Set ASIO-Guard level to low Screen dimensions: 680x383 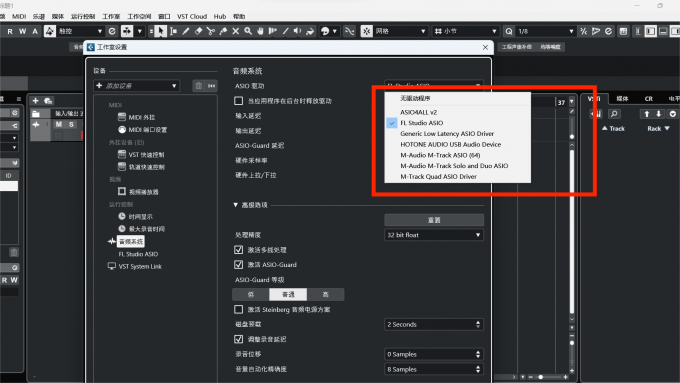(251, 295)
